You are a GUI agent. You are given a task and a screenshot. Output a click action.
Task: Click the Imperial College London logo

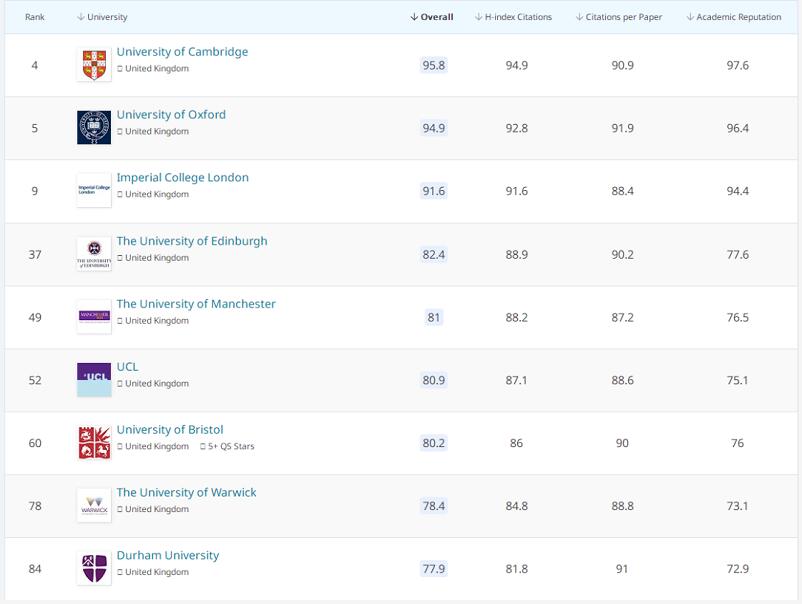point(94,191)
